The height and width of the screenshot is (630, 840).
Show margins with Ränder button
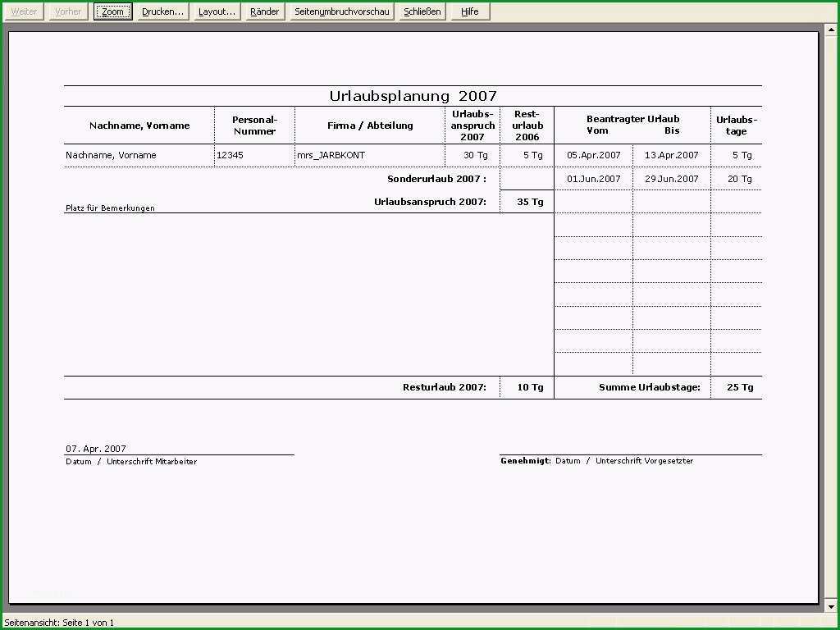tap(265, 11)
